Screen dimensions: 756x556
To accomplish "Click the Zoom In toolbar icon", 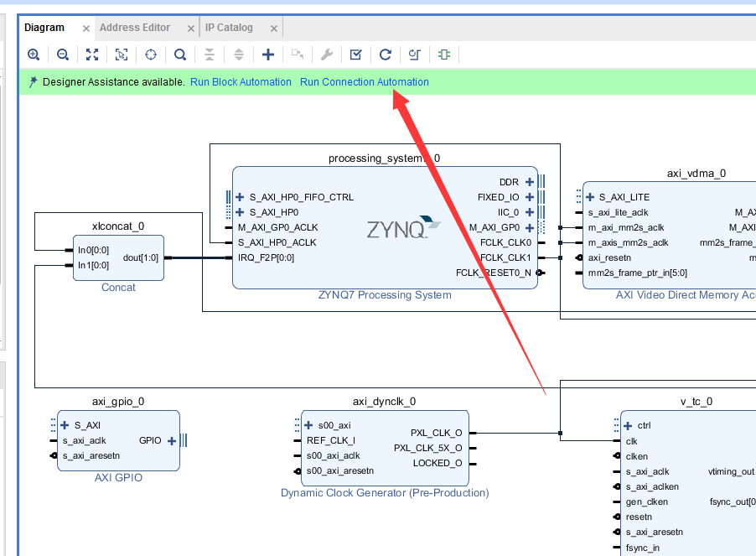I will tap(34, 55).
